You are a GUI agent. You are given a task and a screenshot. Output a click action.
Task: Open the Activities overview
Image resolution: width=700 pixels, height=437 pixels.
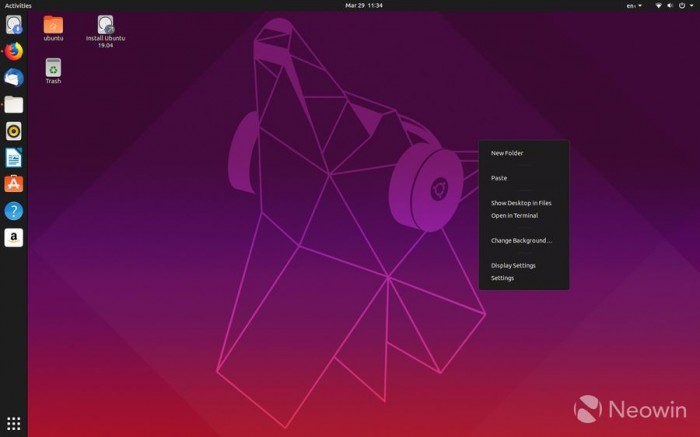(18, 6)
